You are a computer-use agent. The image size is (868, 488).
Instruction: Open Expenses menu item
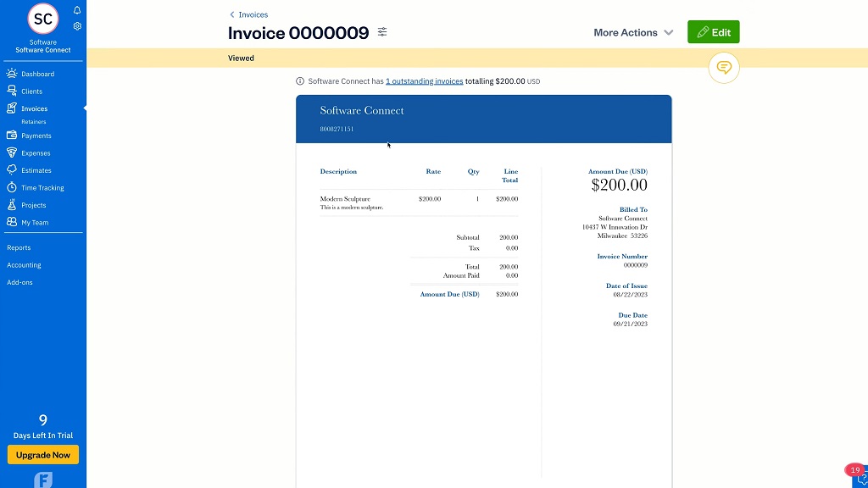coord(36,153)
